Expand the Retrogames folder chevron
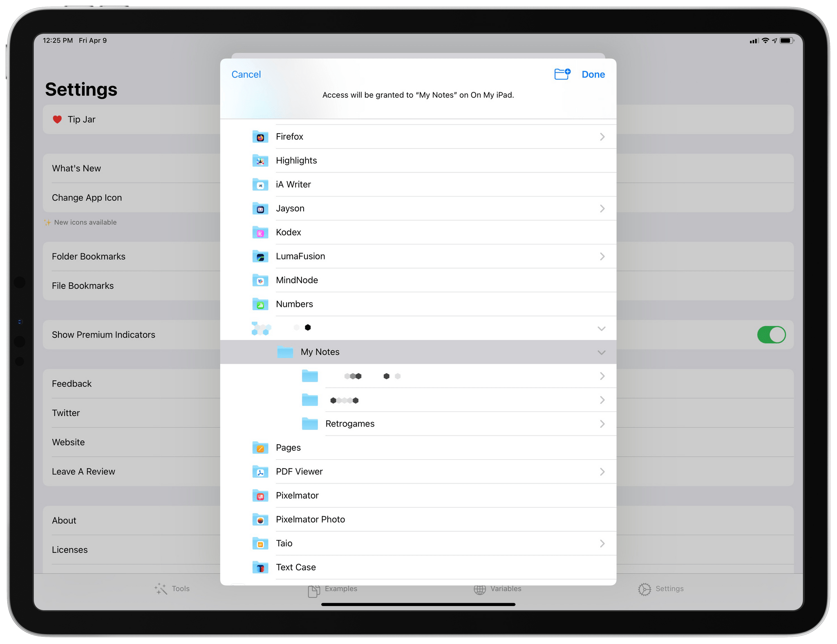This screenshot has width=837, height=644. coord(602,424)
